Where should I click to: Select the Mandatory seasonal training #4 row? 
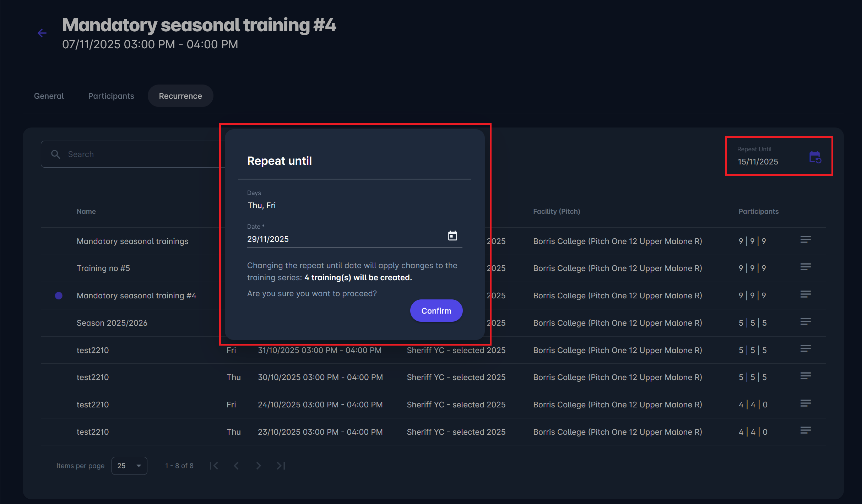pyautogui.click(x=136, y=296)
